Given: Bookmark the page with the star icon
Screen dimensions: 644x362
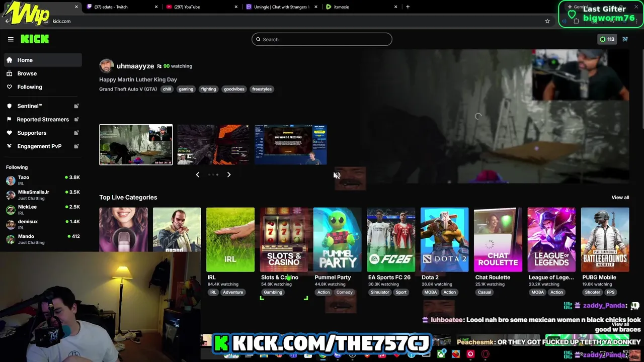Looking at the screenshot, I should [x=547, y=21].
